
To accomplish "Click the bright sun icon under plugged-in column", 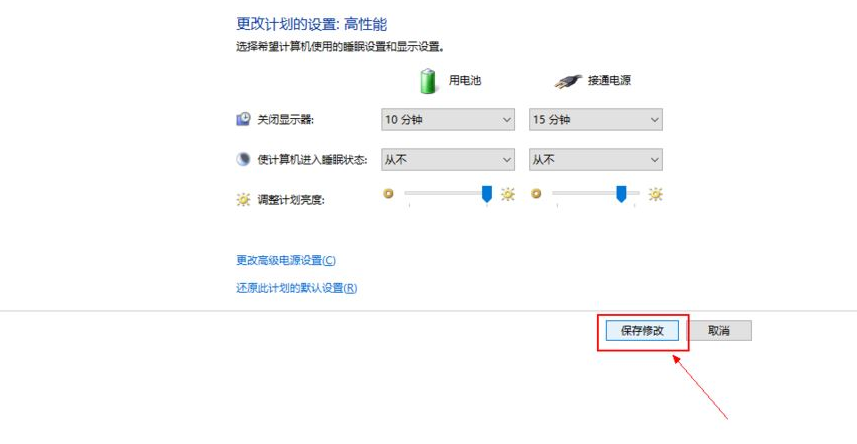I will [x=655, y=194].
